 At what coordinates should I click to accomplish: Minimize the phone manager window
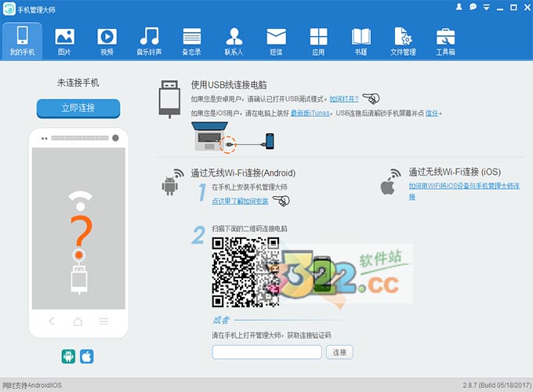tap(500, 8)
